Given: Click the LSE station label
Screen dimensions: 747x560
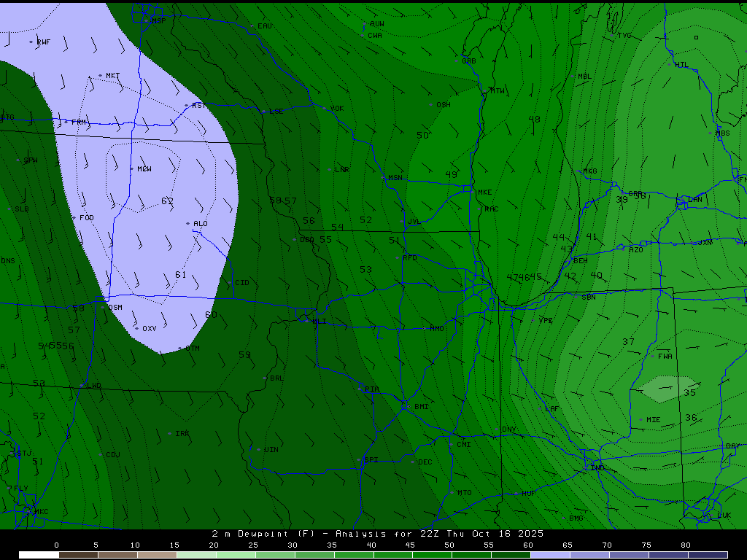Looking at the screenshot, I should click(x=276, y=111).
